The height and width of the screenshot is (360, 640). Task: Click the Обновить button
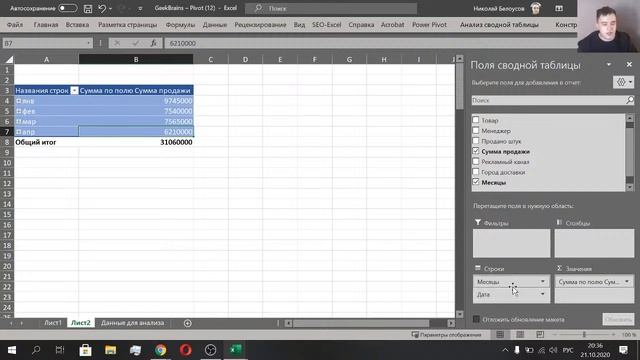point(618,319)
